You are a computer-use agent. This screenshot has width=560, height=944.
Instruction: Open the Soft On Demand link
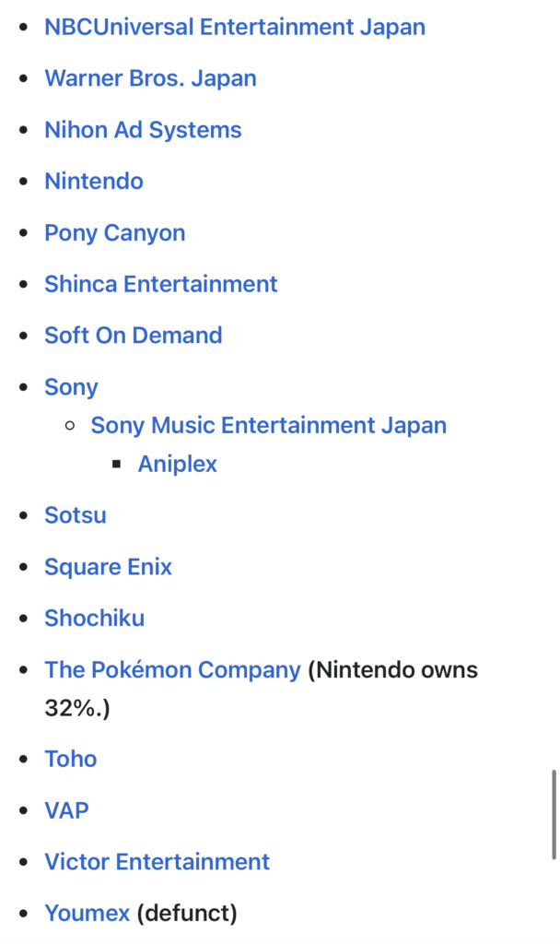tap(134, 336)
